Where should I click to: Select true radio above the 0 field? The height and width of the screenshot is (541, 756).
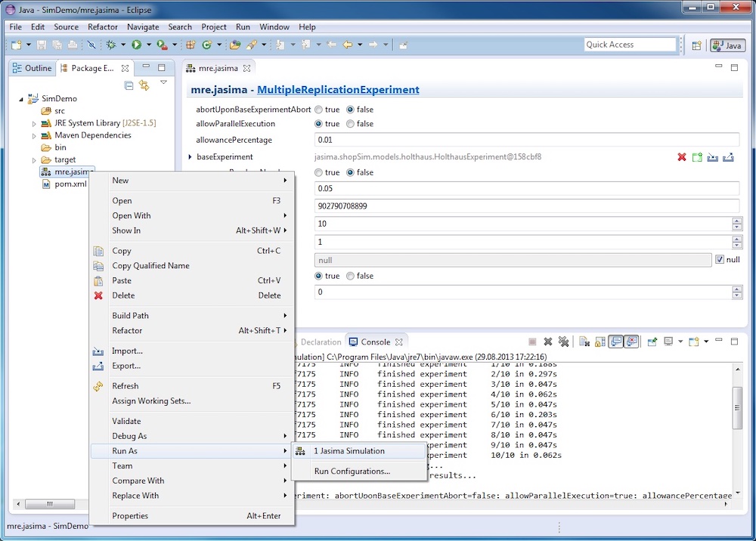[x=319, y=276]
